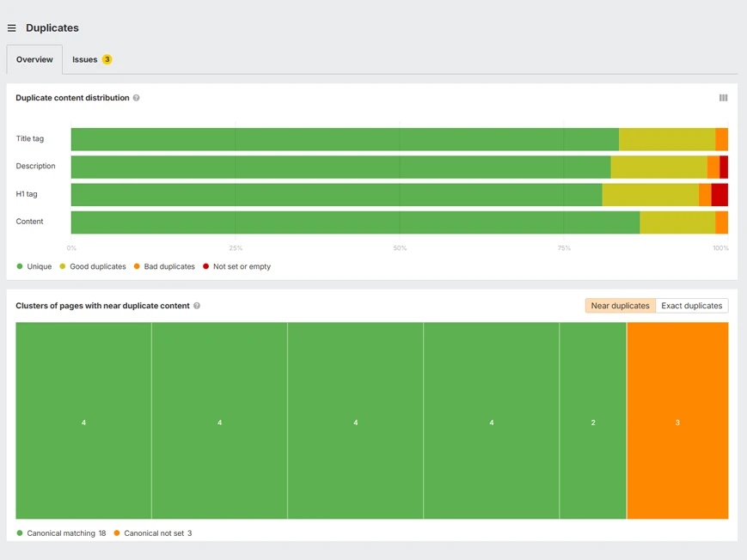Click help icon beside Clusters of pages heading
Viewport: 747px width, 560px height.
[197, 306]
